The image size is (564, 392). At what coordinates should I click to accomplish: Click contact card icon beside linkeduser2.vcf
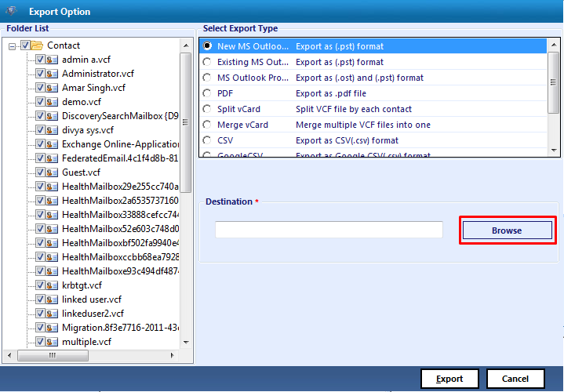[x=52, y=314]
